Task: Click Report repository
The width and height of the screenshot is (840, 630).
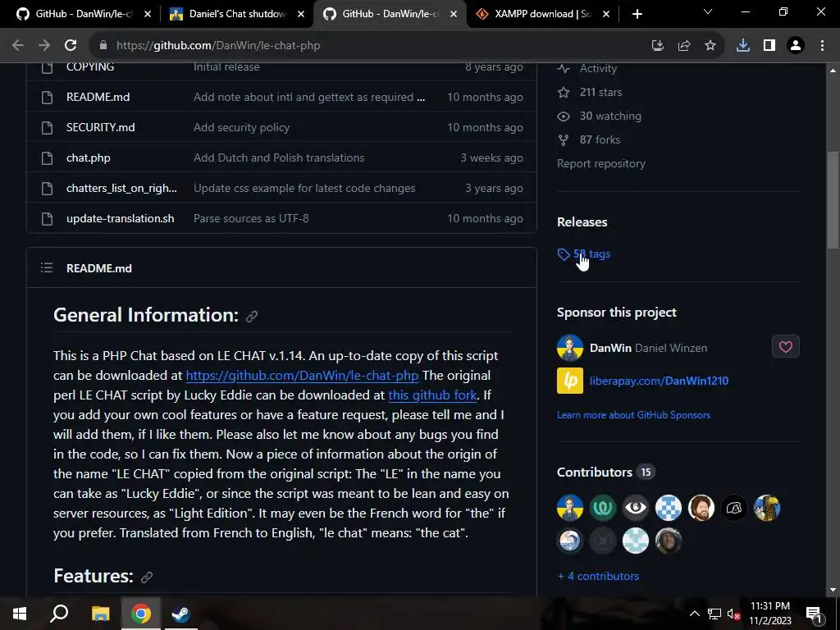Action: 601,164
